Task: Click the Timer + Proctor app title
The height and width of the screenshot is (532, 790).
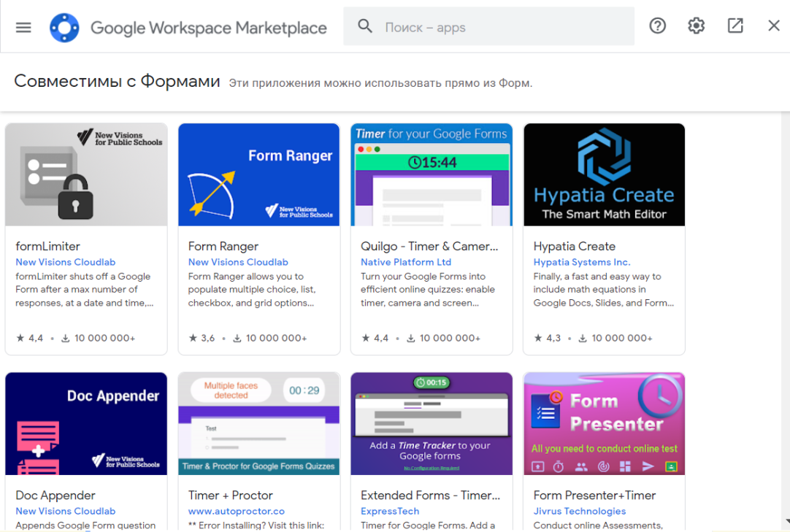Action: (230, 496)
